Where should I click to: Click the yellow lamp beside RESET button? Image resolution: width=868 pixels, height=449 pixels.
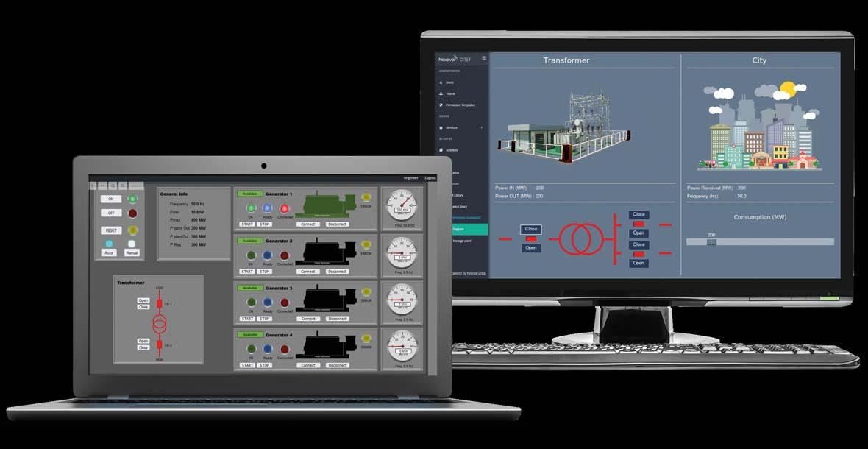coord(133,230)
